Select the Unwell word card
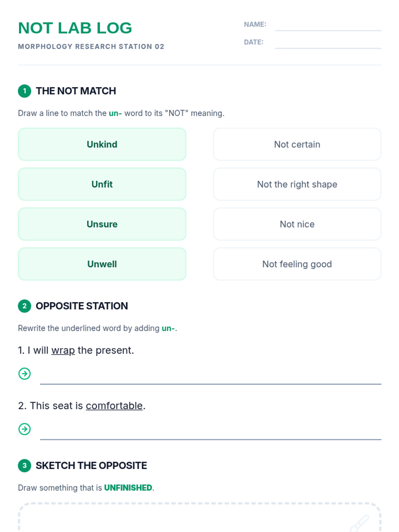The width and height of the screenshot is (399, 532). [x=102, y=264]
